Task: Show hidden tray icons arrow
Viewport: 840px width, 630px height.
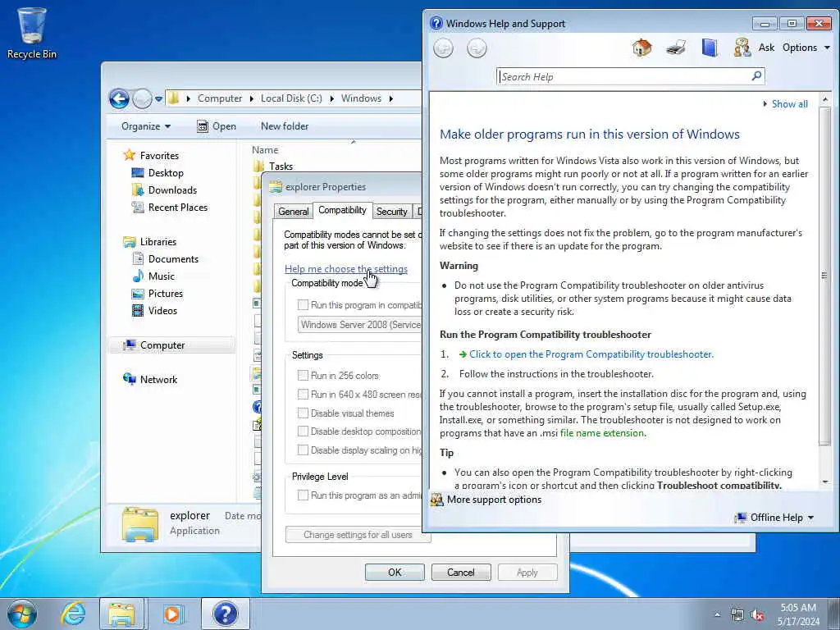Action: (717, 615)
